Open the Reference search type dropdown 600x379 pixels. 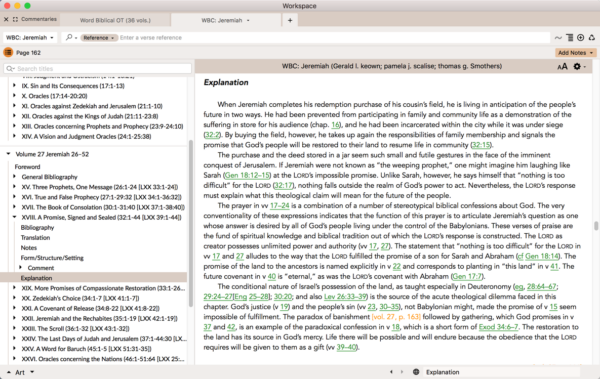click(x=99, y=38)
